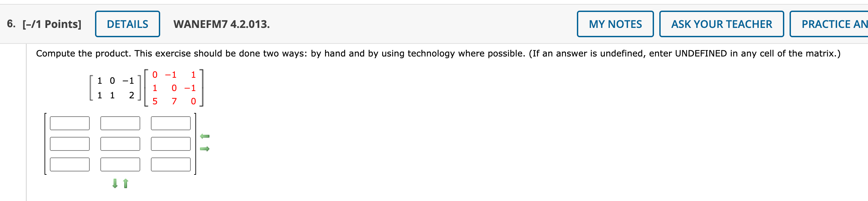868x201 pixels.
Task: Focus the second row, third column cell
Action: [171, 144]
